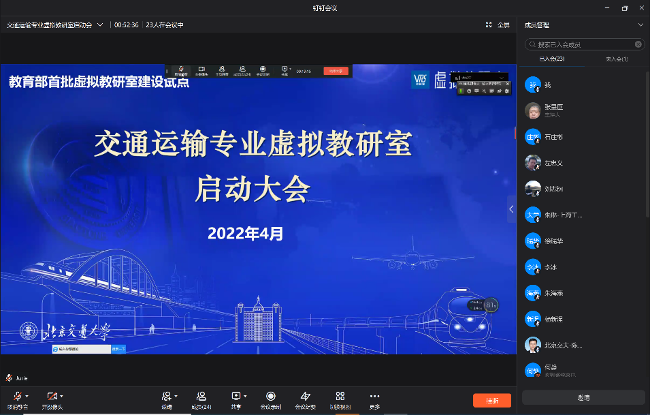The width and height of the screenshot is (650, 416).
Task: Clear the member search box
Action: 638,44
